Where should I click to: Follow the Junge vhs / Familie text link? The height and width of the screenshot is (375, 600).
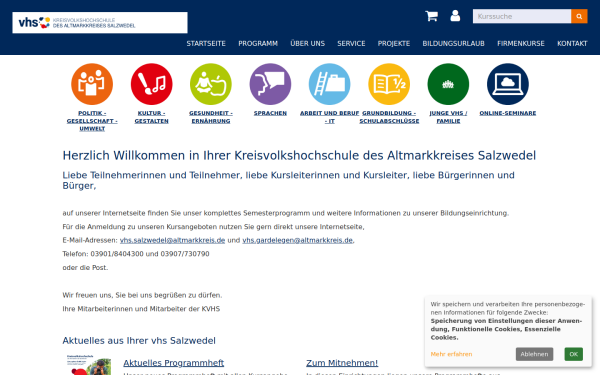pyautogui.click(x=448, y=117)
